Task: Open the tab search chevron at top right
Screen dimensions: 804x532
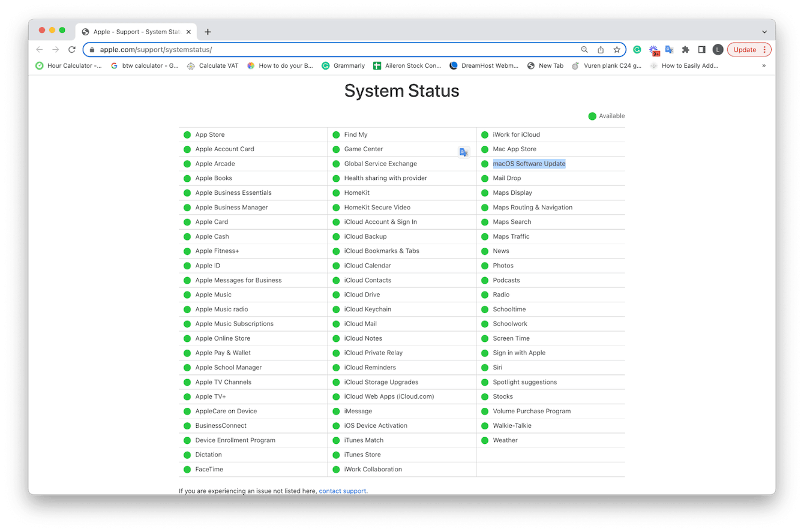Action: 764,32
